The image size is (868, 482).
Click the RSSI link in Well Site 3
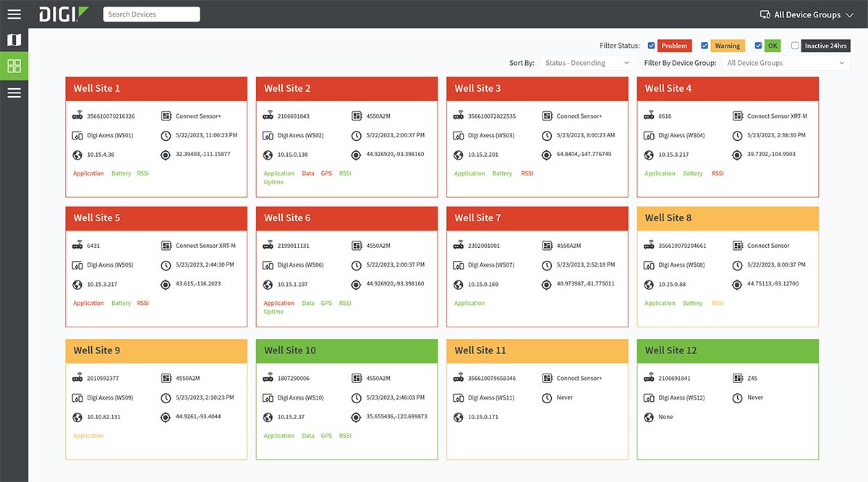(x=527, y=173)
